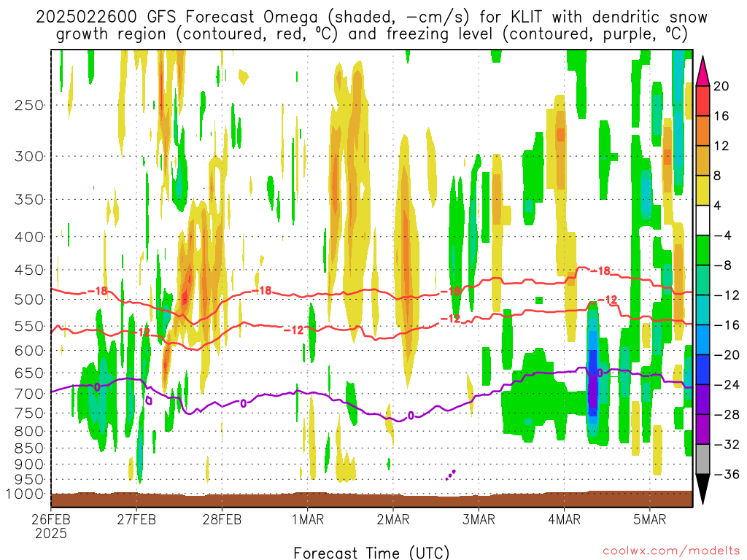Click the 300 pressure level label
Image resolution: width=747 pixels, height=560 pixels.
click(x=29, y=156)
